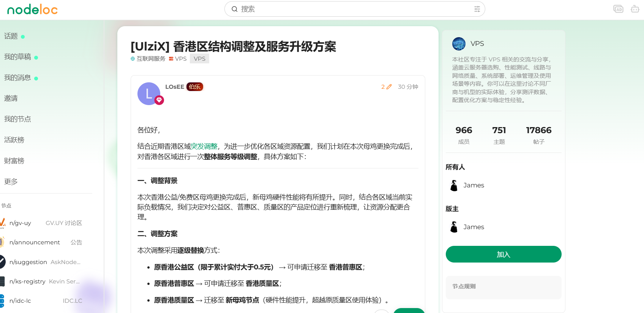Click the n/suggestion node icon
This screenshot has width=644, height=313.
(2, 262)
